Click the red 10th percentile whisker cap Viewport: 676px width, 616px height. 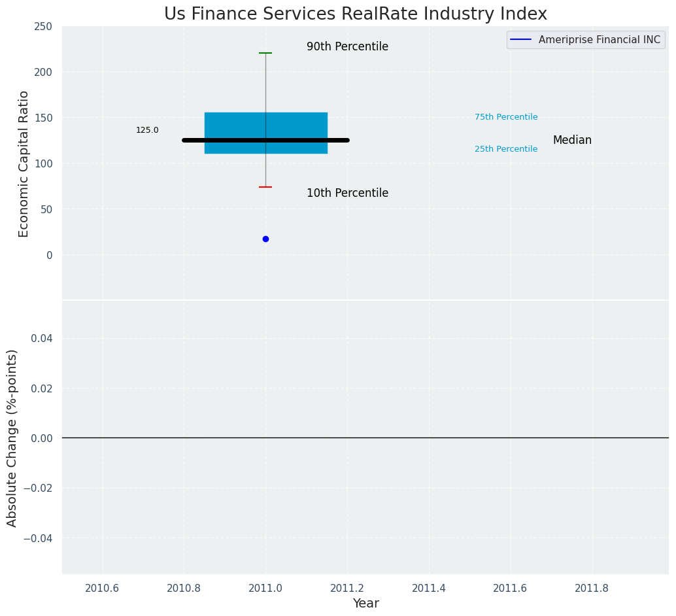tap(265, 187)
